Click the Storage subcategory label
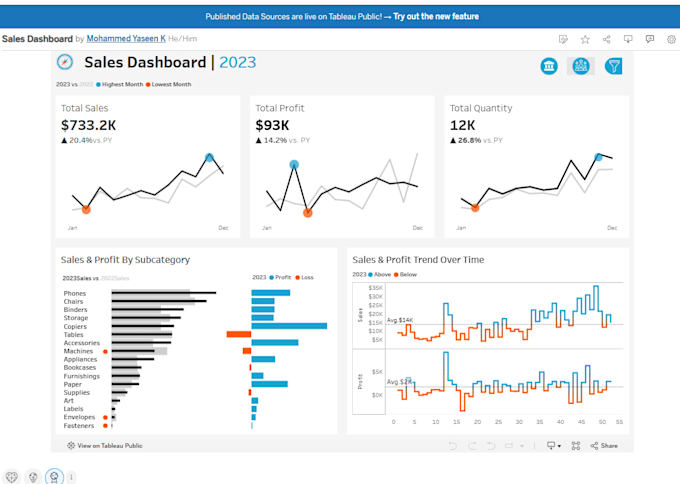 76,318
